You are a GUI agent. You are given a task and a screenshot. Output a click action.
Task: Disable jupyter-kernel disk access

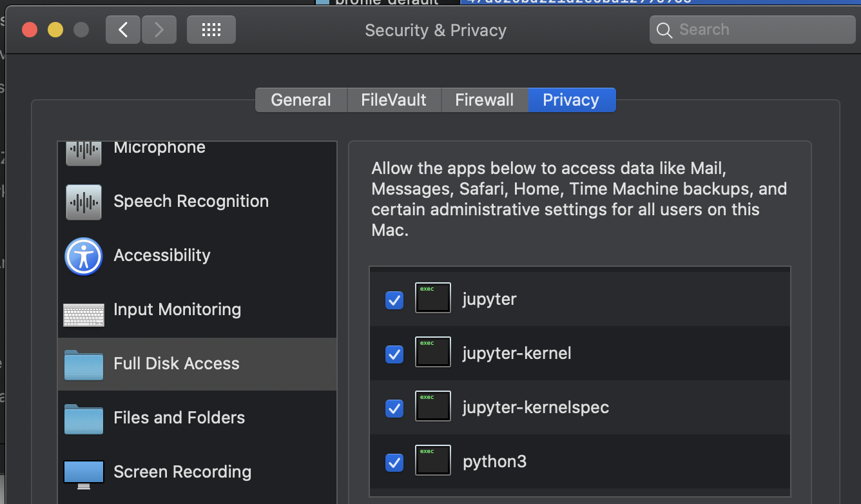coord(394,354)
